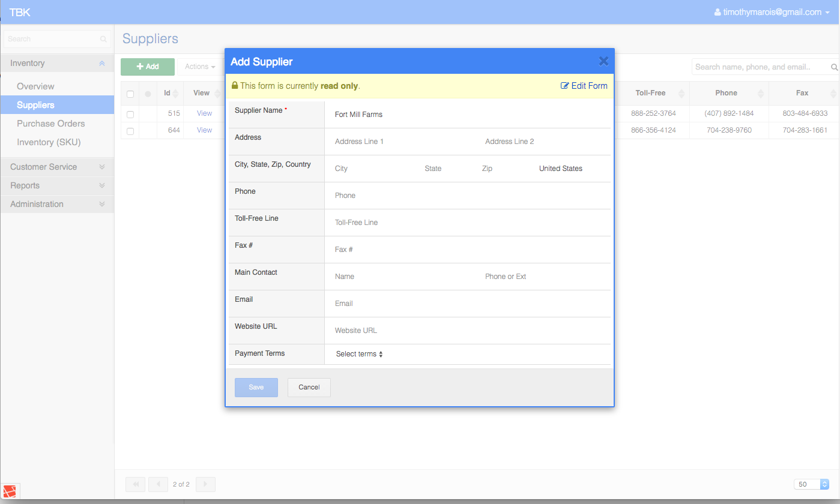840x504 pixels.
Task: Click the plus icon on the Add button
Action: click(x=139, y=67)
